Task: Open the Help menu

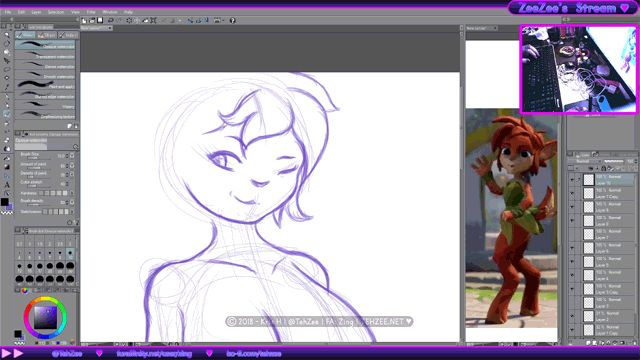Action: pos(128,12)
